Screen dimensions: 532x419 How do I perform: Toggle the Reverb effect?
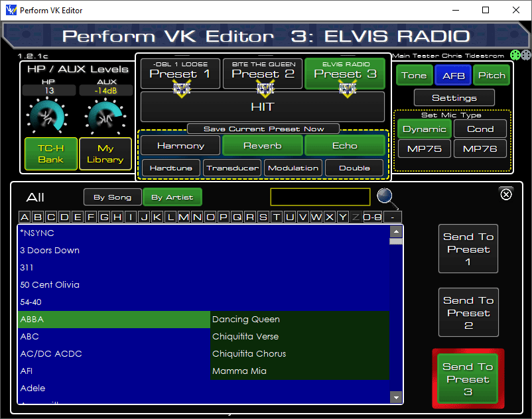262,146
